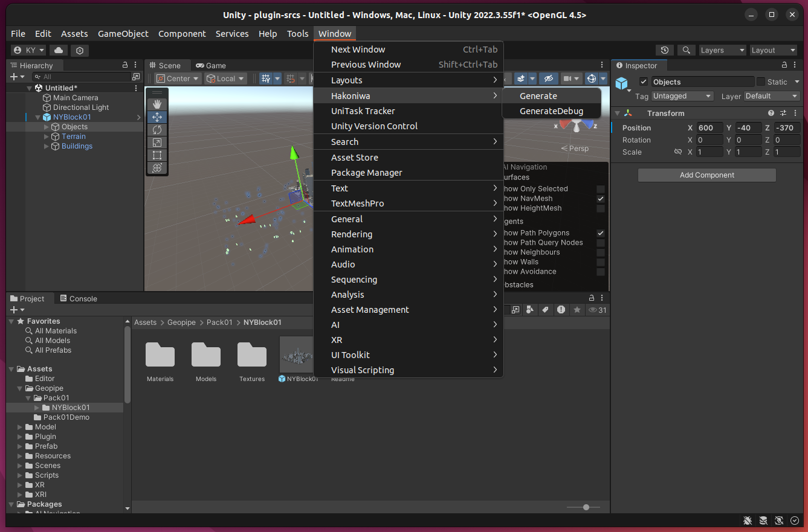808x532 pixels.
Task: Search by Type icon in Project panel
Action: [529, 310]
